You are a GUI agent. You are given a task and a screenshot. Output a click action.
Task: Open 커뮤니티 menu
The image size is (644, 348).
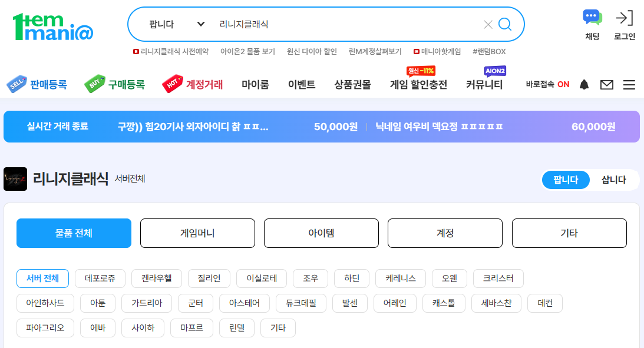pyautogui.click(x=484, y=85)
